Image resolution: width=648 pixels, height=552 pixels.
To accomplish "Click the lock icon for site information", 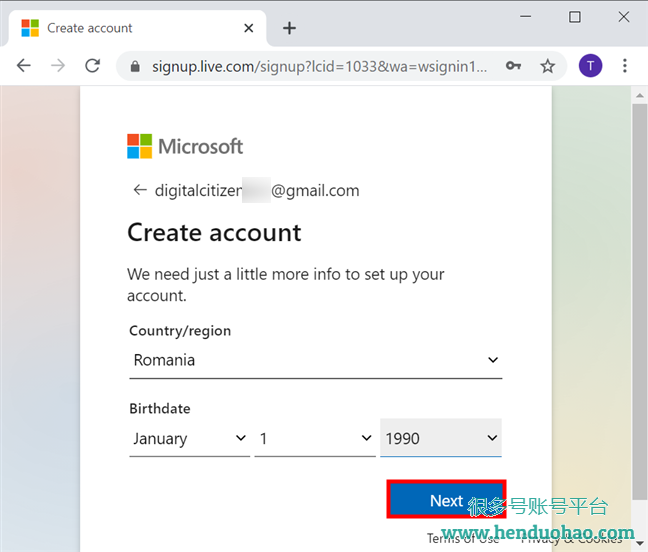I will pos(134,66).
